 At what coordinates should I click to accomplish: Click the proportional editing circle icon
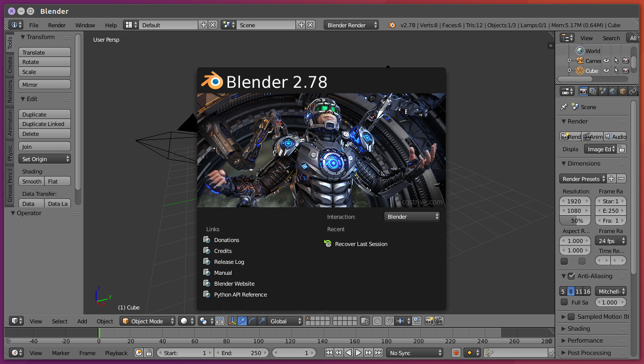[x=377, y=321]
